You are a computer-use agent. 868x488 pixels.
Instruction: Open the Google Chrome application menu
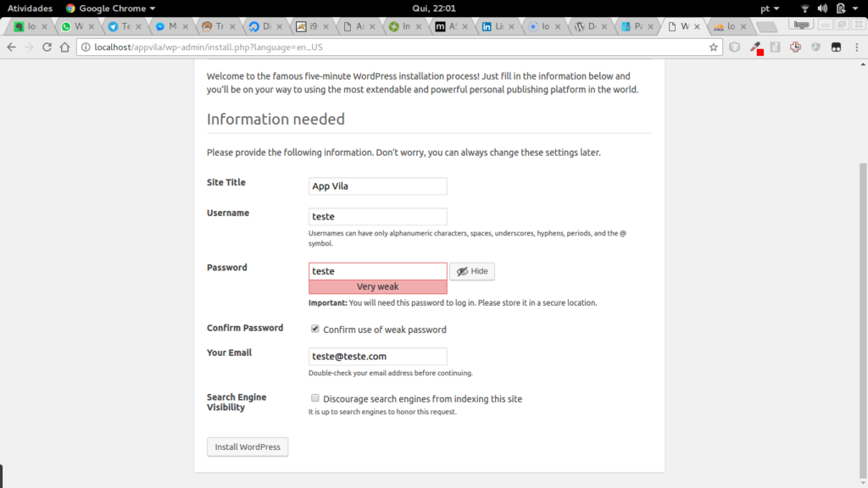coord(109,8)
